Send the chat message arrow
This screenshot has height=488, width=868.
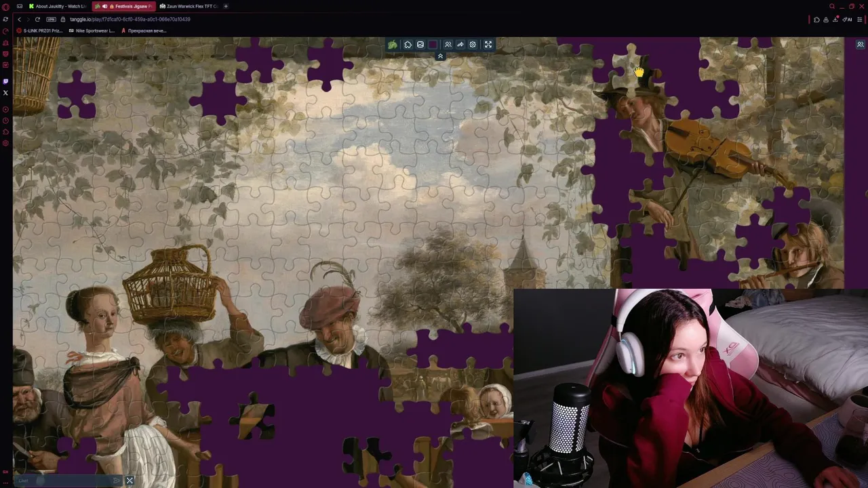(117, 481)
